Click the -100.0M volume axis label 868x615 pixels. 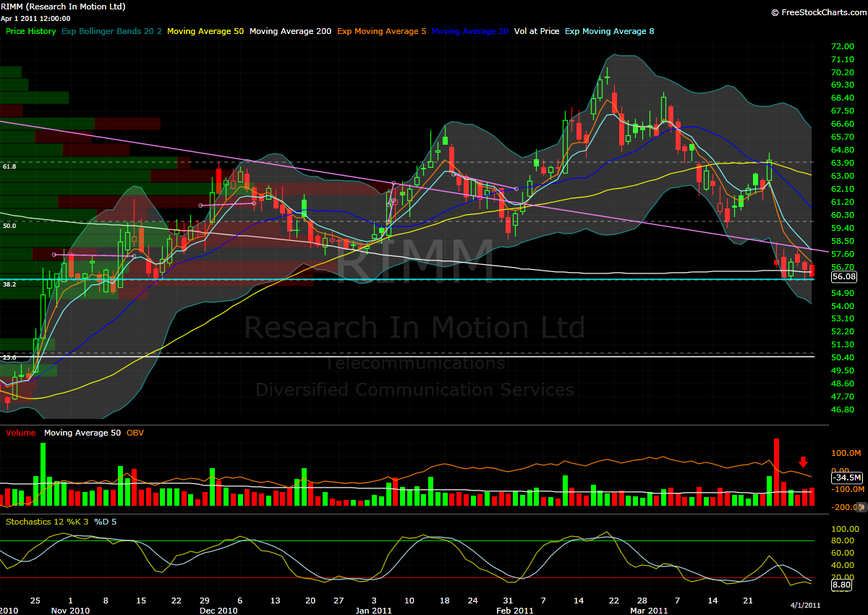(x=848, y=489)
